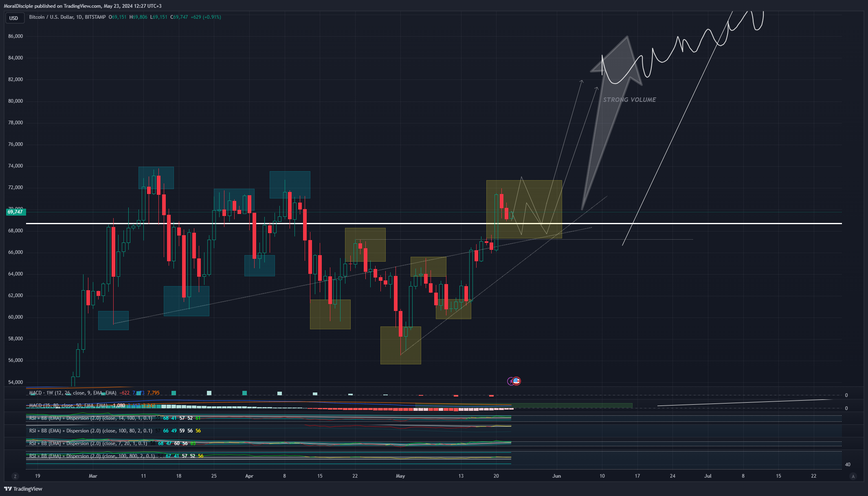Click the 54,000 price axis label
This screenshot has height=496, width=868.
point(15,382)
